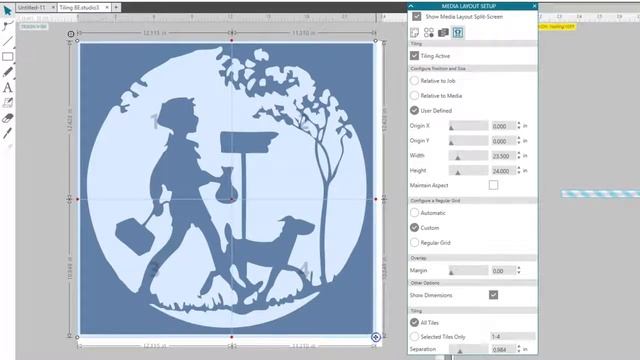The width and height of the screenshot is (640, 360).
Task: Open the first Media Layout page icon
Action: point(414,33)
